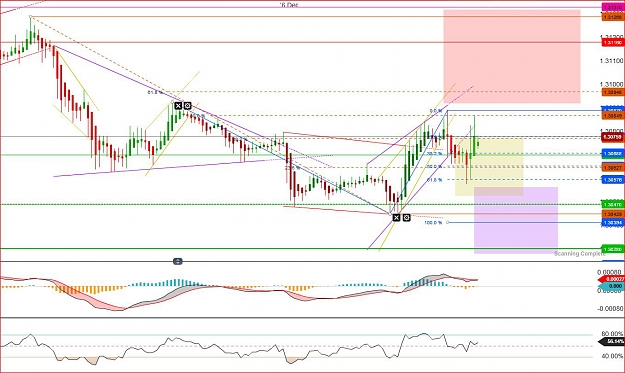This screenshot has height=373, width=625.
Task: Click the black RSI value label 56.14%
Action: tap(611, 342)
